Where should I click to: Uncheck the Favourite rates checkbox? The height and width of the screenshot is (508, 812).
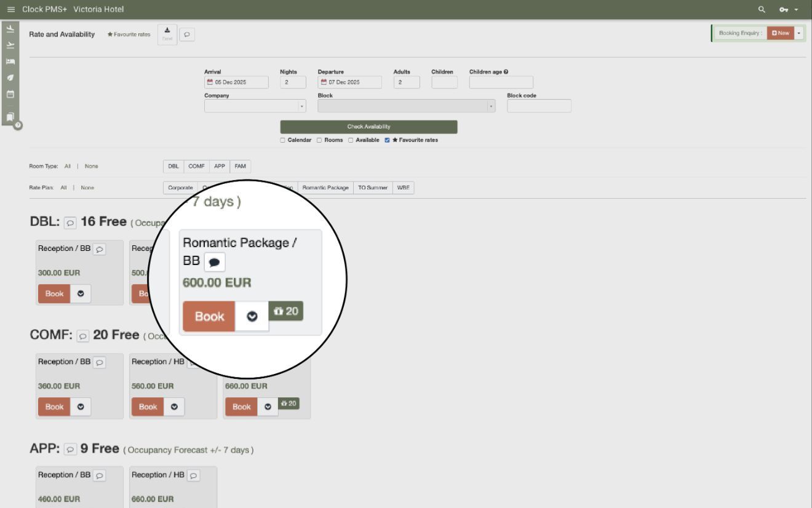[x=387, y=140]
